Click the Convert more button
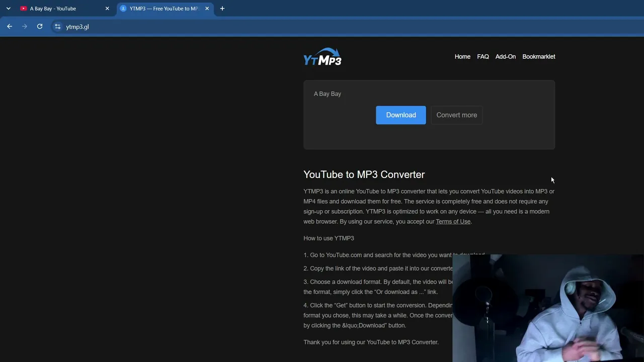Screen dimensions: 644x362 (x=457, y=115)
